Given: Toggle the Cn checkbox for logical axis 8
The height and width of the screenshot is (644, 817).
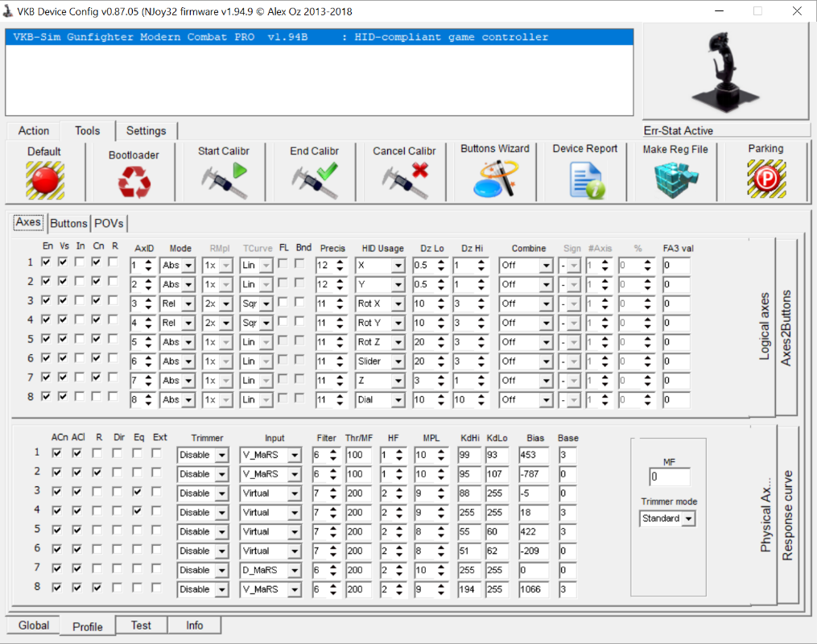Looking at the screenshot, I should click(97, 396).
